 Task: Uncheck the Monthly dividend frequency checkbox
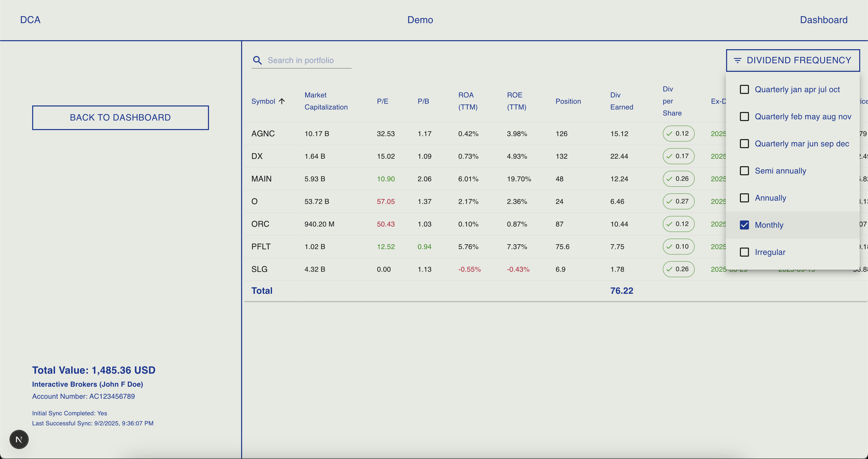coord(744,225)
